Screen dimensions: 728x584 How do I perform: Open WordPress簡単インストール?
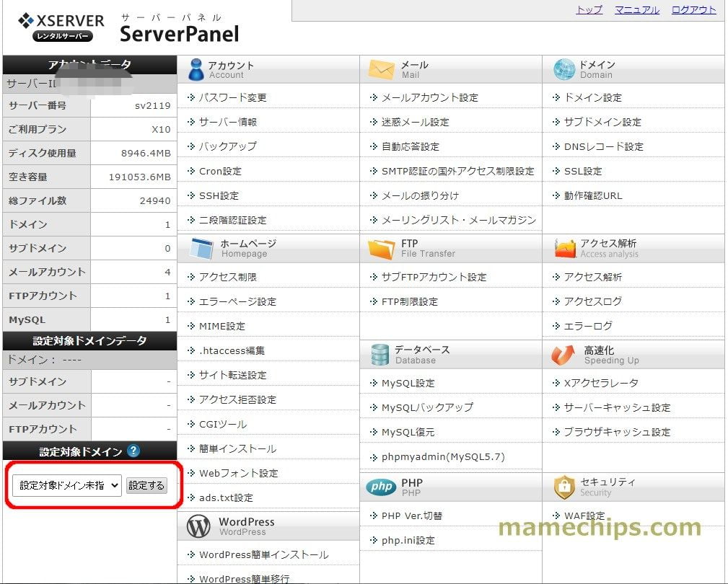point(264,554)
